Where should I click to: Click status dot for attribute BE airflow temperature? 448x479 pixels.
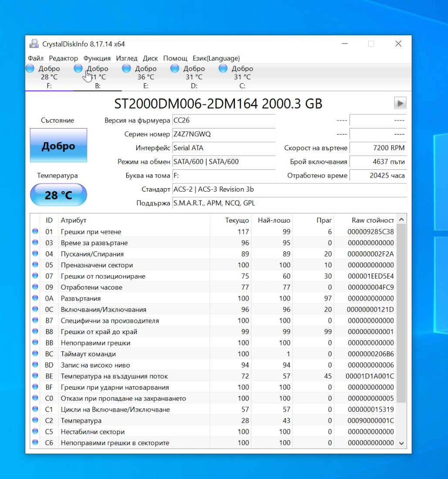coord(35,376)
